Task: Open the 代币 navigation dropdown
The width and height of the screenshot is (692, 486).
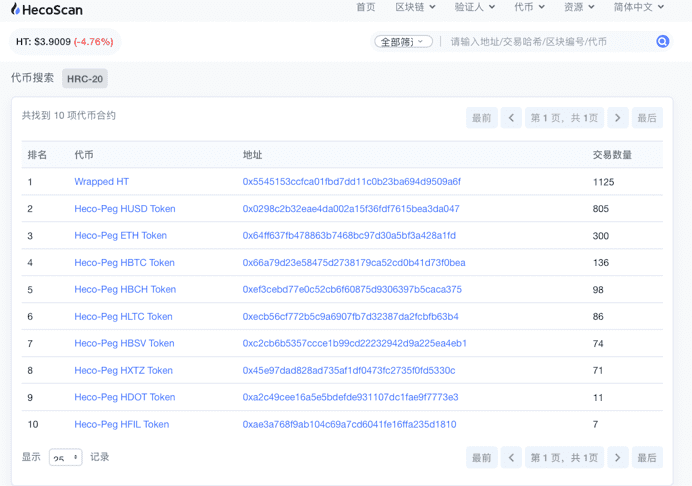Action: point(529,7)
